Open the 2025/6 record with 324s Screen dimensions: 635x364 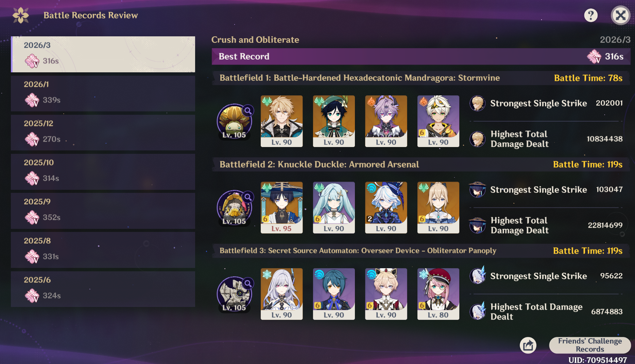tap(103, 289)
